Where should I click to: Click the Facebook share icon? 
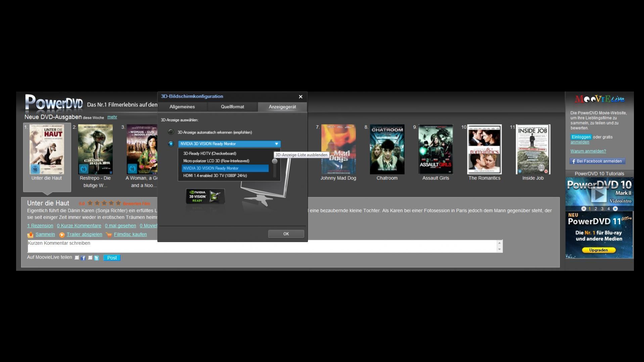(x=83, y=258)
